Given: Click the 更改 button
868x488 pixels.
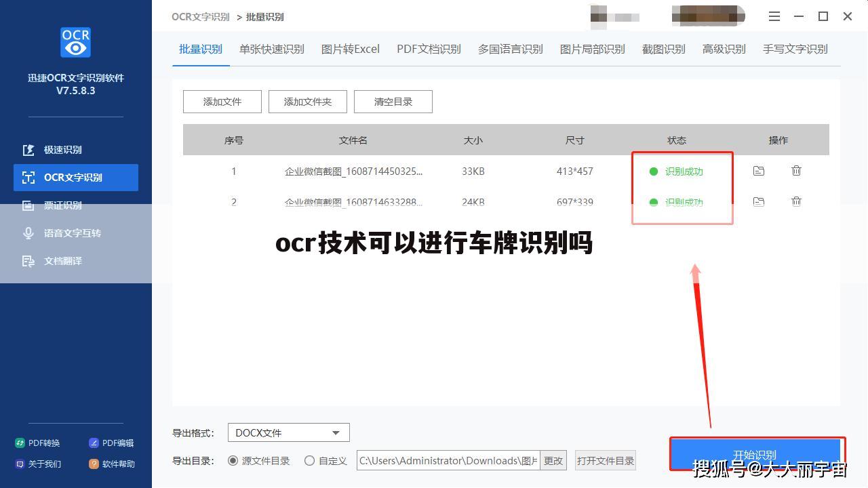Looking at the screenshot, I should pos(553,461).
